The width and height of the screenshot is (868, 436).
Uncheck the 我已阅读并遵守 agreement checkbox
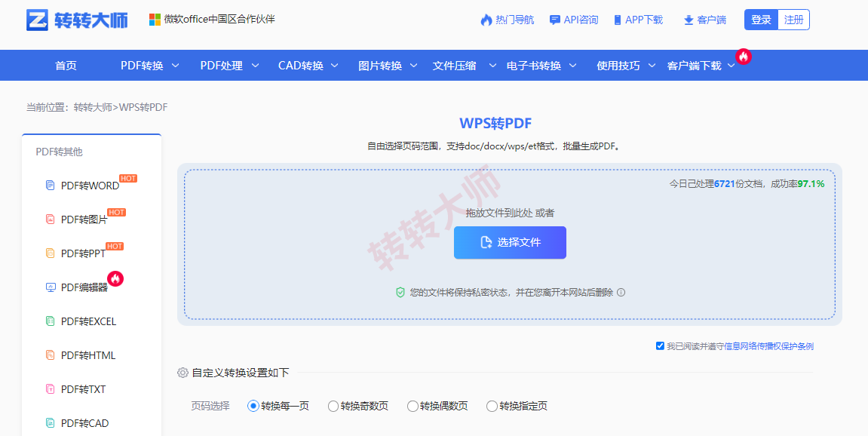(x=660, y=345)
